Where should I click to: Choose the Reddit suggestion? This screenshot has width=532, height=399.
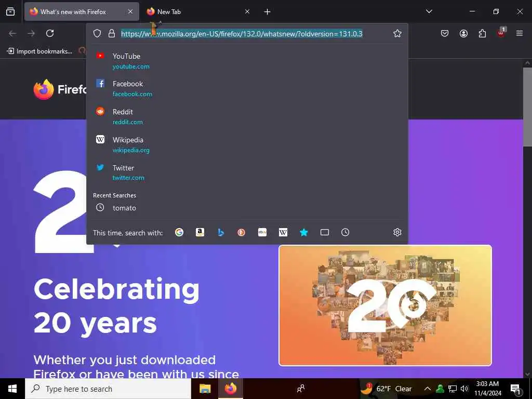tap(247, 116)
